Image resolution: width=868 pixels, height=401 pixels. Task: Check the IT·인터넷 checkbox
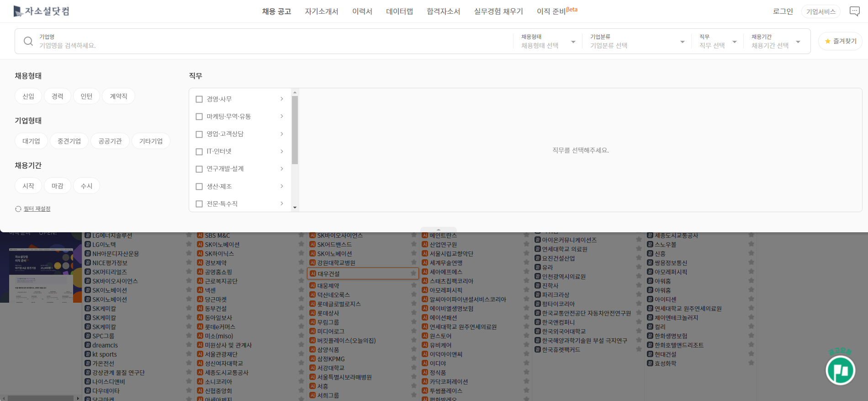coord(199,151)
